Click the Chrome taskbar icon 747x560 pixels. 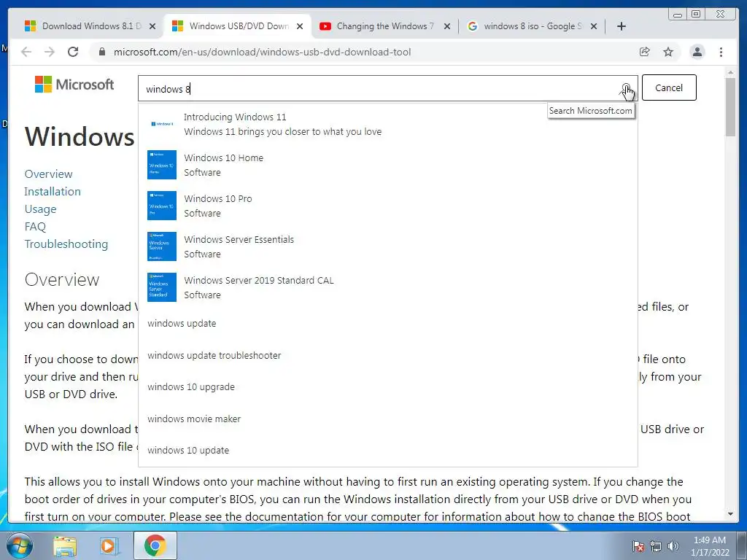pyautogui.click(x=155, y=545)
